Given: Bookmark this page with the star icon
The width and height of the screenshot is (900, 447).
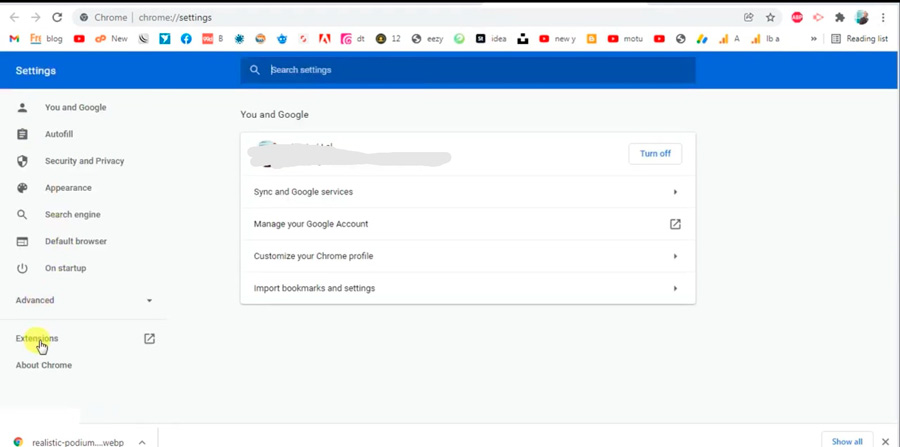Looking at the screenshot, I should coord(770,18).
